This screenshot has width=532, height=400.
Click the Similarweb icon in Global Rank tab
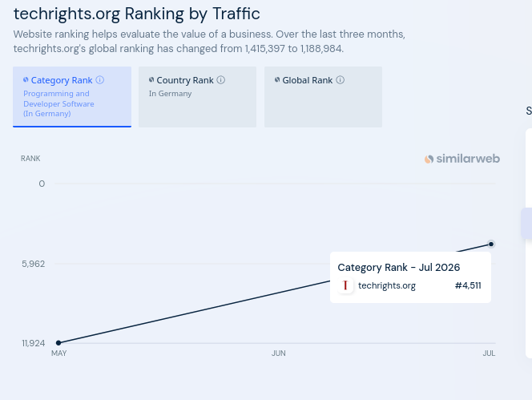coord(277,80)
